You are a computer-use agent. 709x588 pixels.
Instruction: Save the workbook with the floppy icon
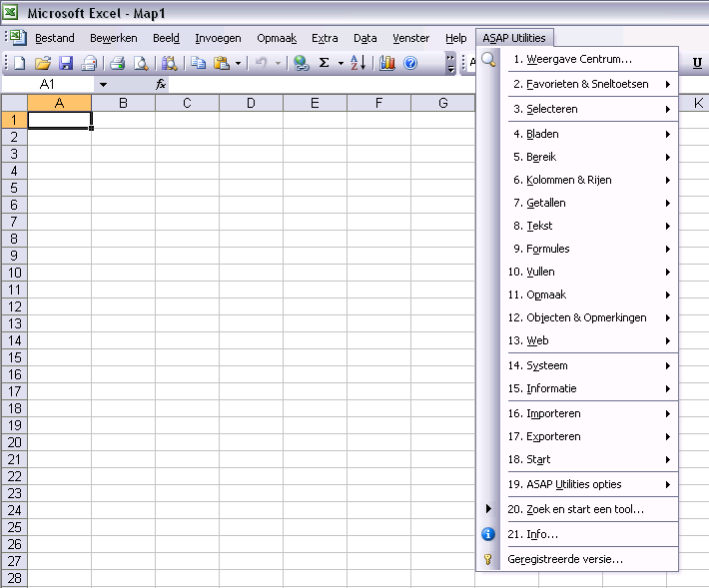66,63
